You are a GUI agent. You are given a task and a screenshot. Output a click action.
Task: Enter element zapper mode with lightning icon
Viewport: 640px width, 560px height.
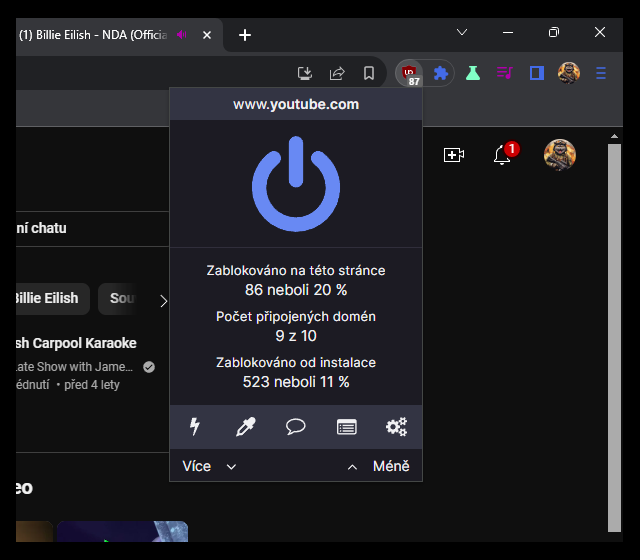click(195, 427)
